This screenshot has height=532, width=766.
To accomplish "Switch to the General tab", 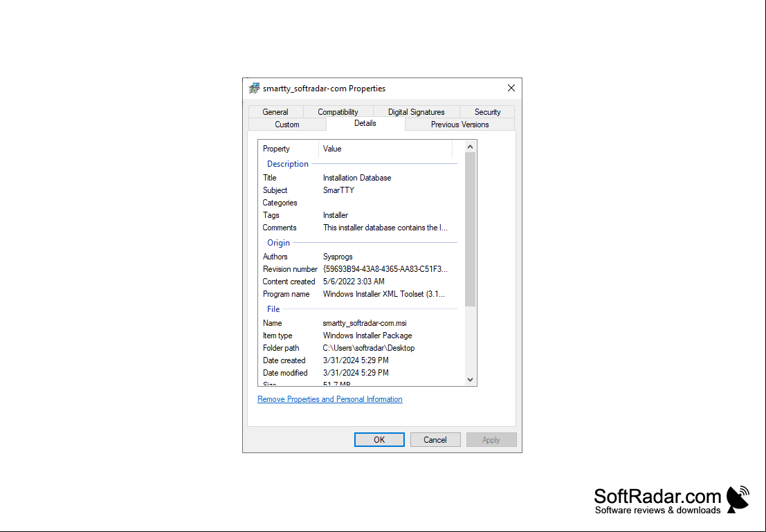I will point(275,112).
